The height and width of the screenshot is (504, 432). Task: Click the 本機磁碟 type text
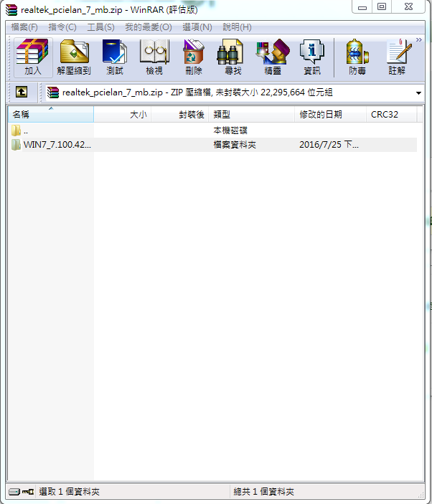pyautogui.click(x=230, y=130)
